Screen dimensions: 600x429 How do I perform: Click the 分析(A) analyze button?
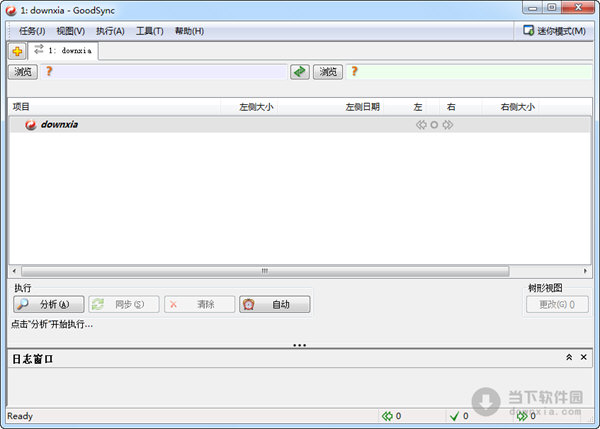click(49, 304)
